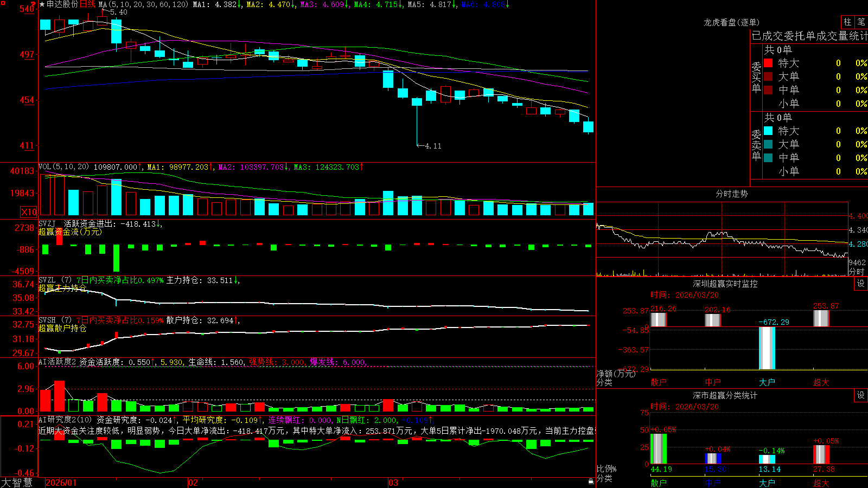Click MA1: 4.382 value
Screen dimensions: 868x488
218,4
